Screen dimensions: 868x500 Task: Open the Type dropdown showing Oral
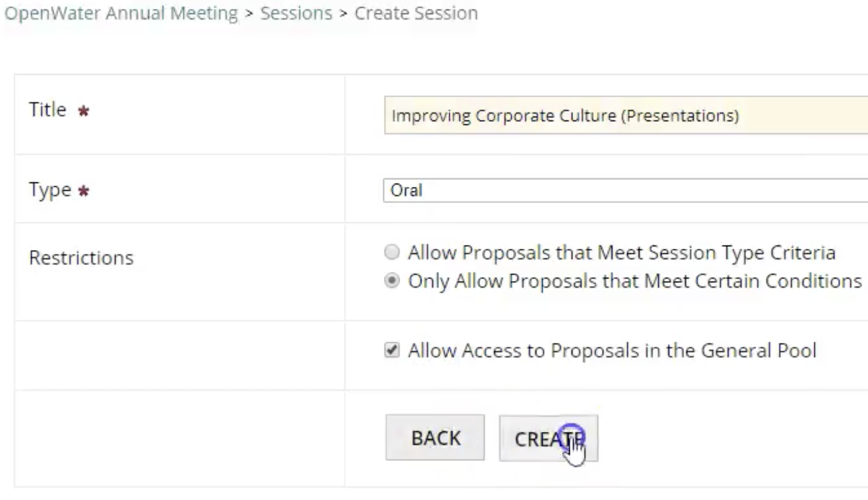click(625, 190)
